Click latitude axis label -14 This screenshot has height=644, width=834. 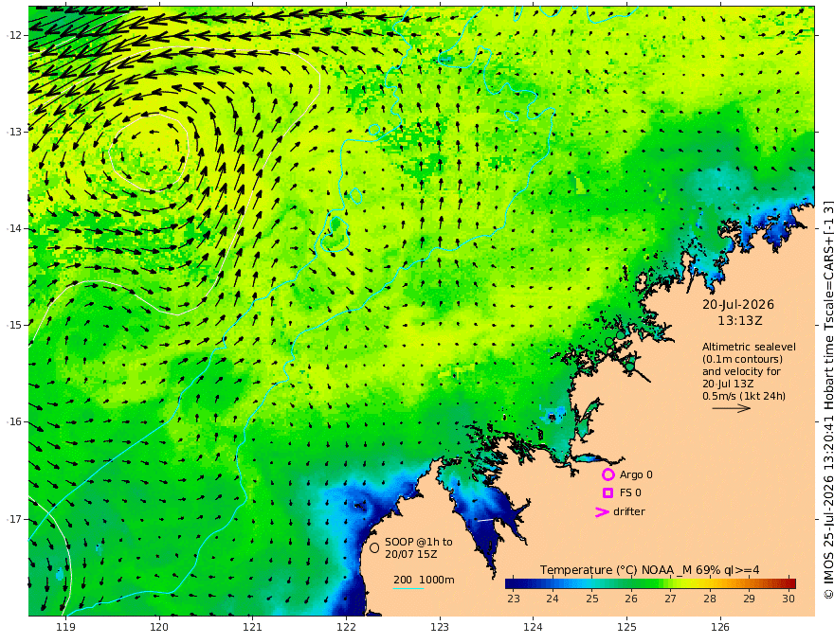pyautogui.click(x=14, y=228)
